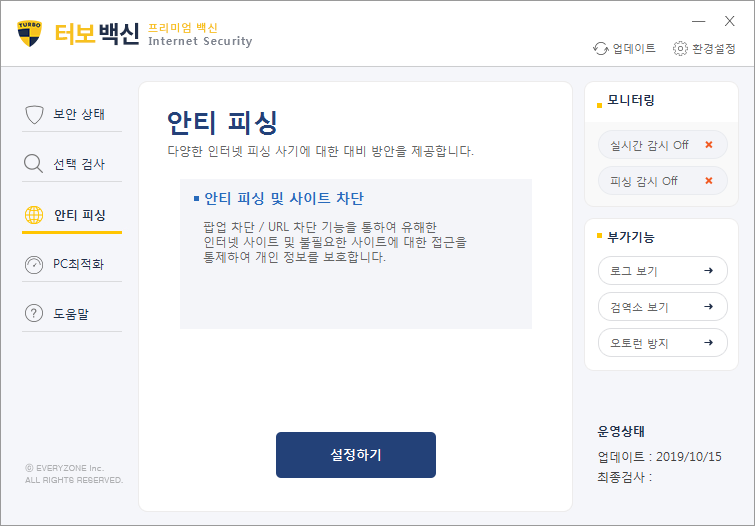The height and width of the screenshot is (526, 755).
Task: Click the question mark icon for 도움말
Action: [34, 314]
